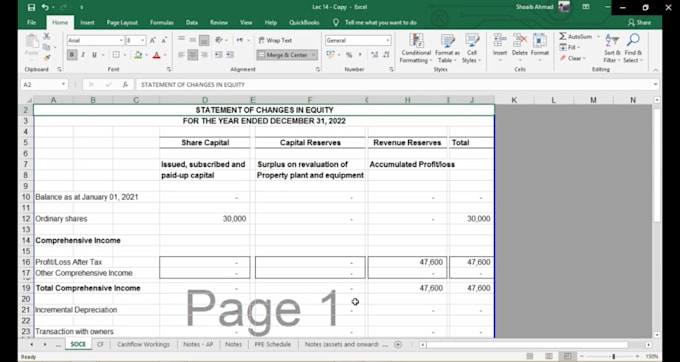Screen dimensions: 680x362
Task: Align text left
Action: [x=182, y=55]
